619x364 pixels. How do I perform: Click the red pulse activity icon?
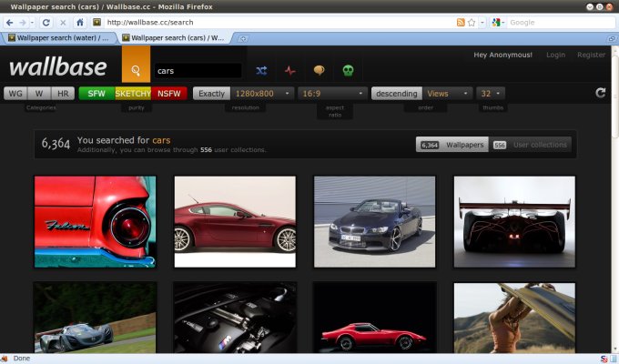click(x=289, y=70)
